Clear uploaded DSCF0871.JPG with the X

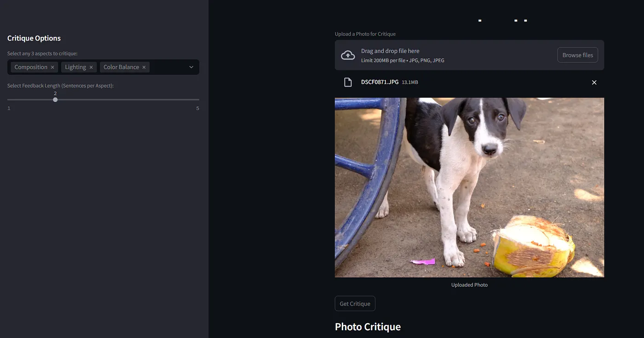(594, 82)
